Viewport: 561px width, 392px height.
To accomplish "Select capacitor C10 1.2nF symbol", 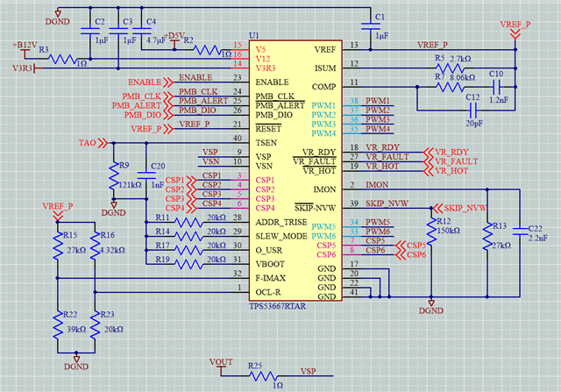I will [497, 87].
